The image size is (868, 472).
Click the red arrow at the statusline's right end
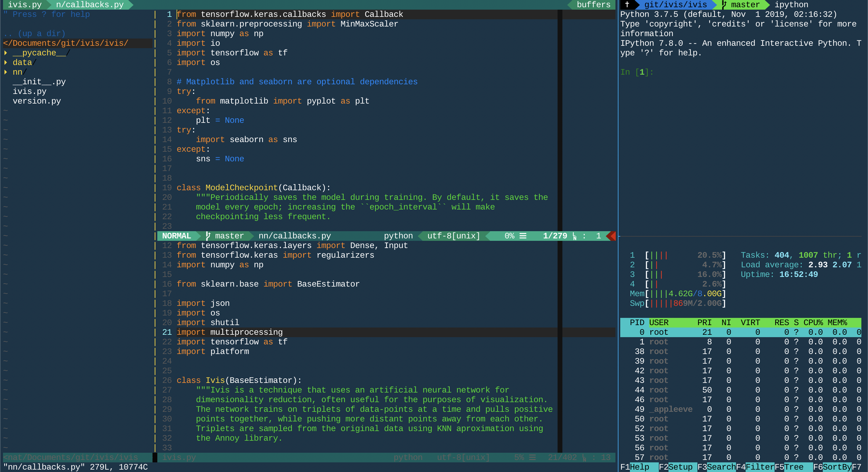point(612,236)
